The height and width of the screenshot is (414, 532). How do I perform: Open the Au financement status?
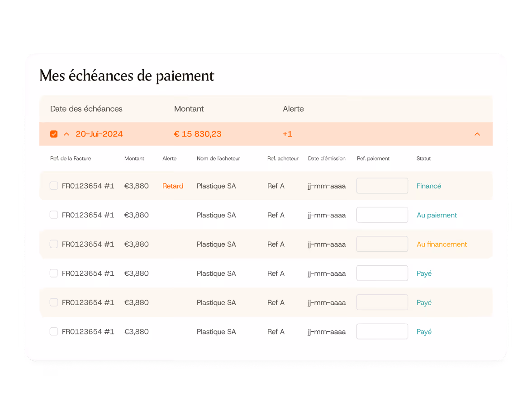click(442, 244)
